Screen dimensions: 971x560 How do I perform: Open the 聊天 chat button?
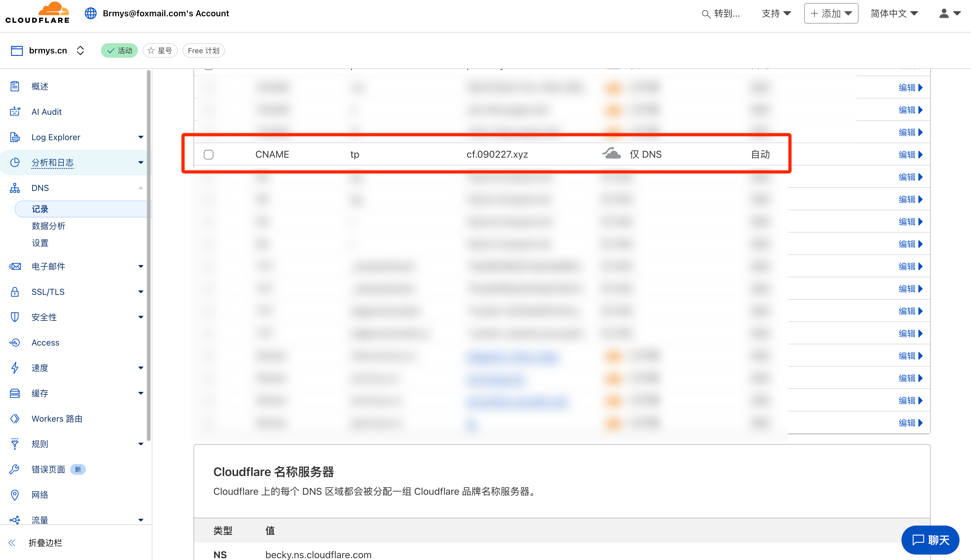pyautogui.click(x=930, y=540)
